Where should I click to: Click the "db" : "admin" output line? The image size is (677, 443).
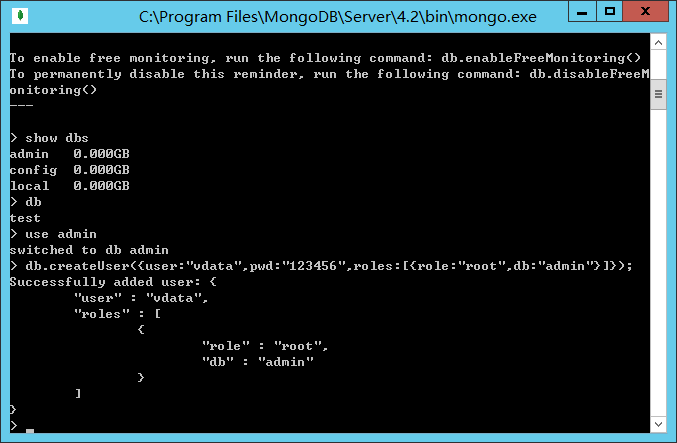(258, 362)
